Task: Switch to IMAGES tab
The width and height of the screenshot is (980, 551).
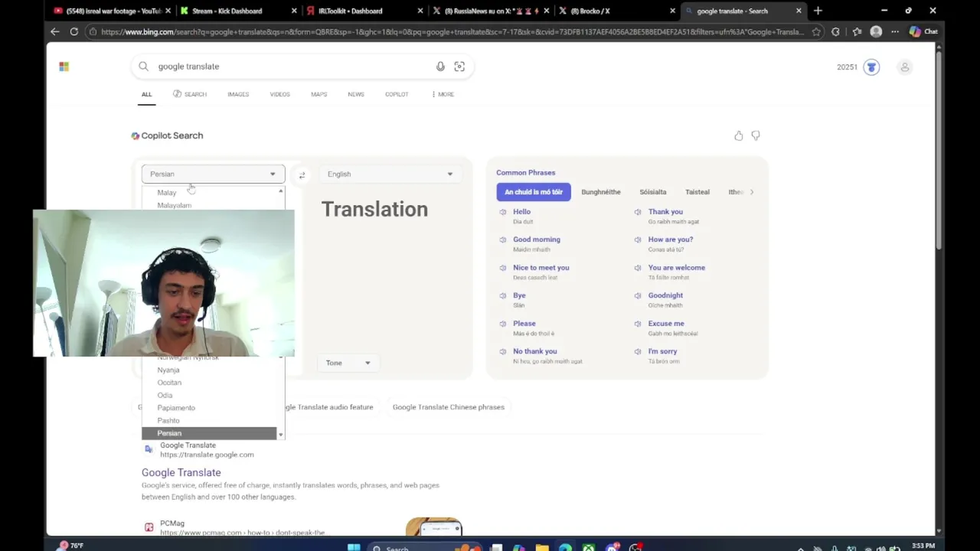Action: coord(238,94)
